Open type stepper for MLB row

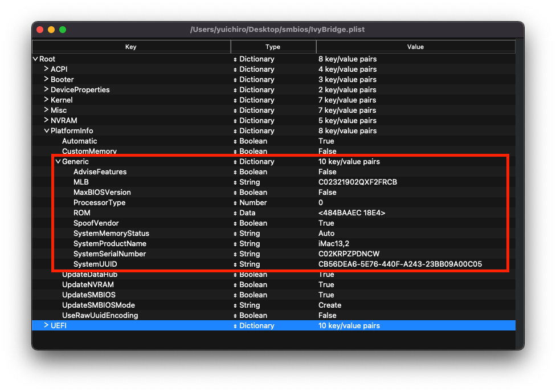(x=235, y=182)
